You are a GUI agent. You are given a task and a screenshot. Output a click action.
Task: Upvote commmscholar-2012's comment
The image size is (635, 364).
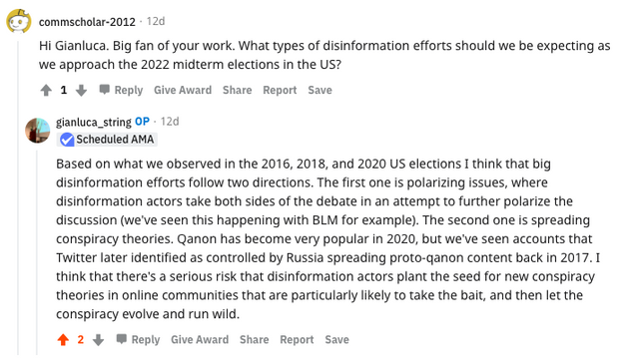(x=46, y=90)
